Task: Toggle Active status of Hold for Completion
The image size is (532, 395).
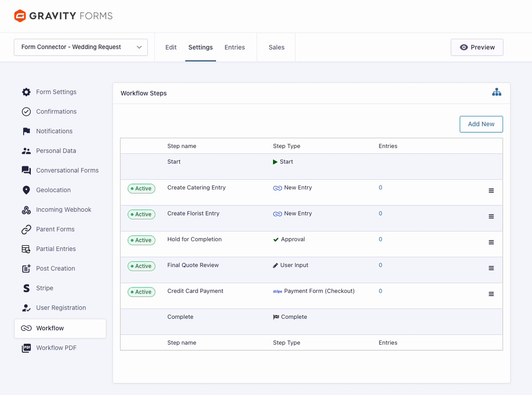Action: tap(141, 240)
